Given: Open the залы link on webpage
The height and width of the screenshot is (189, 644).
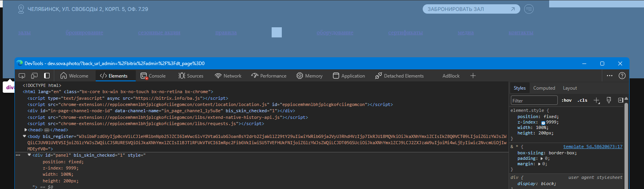Looking at the screenshot, I should (x=24, y=33).
